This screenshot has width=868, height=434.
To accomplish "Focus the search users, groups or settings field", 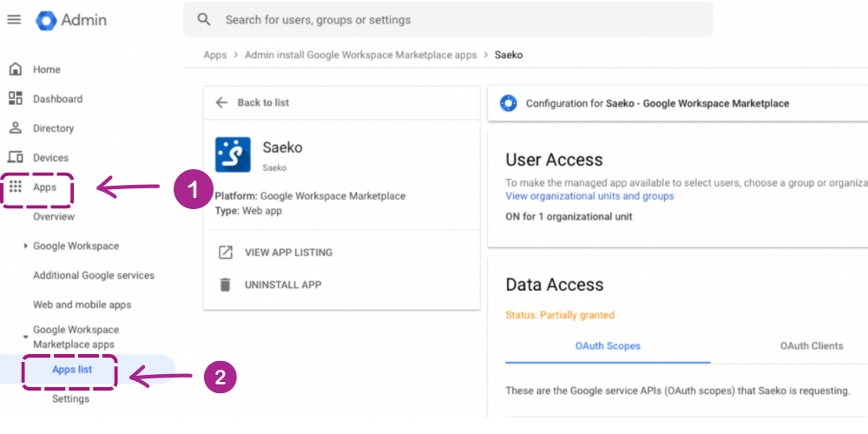I will click(x=448, y=20).
